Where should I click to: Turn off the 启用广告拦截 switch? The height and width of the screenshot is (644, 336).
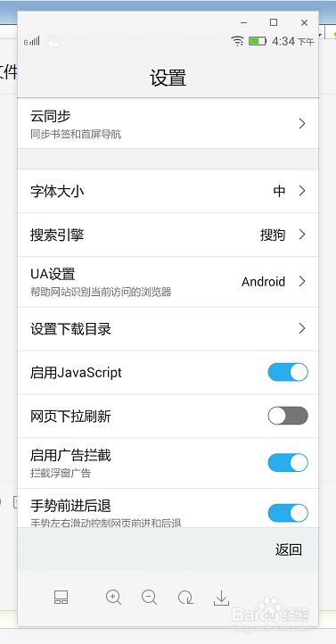coord(288,462)
